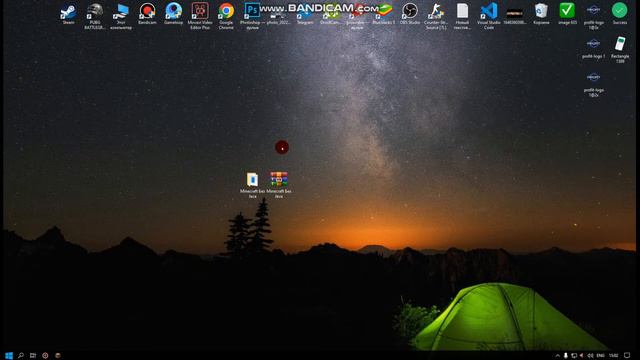The height and width of the screenshot is (360, 640).
Task: Select the dark banner image file with numeric name
Action: [515, 15]
